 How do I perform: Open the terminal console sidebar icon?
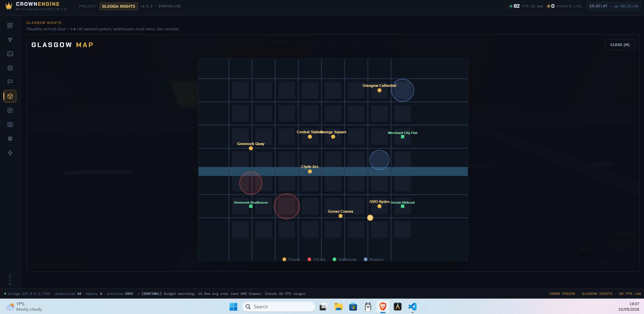pos(10,54)
